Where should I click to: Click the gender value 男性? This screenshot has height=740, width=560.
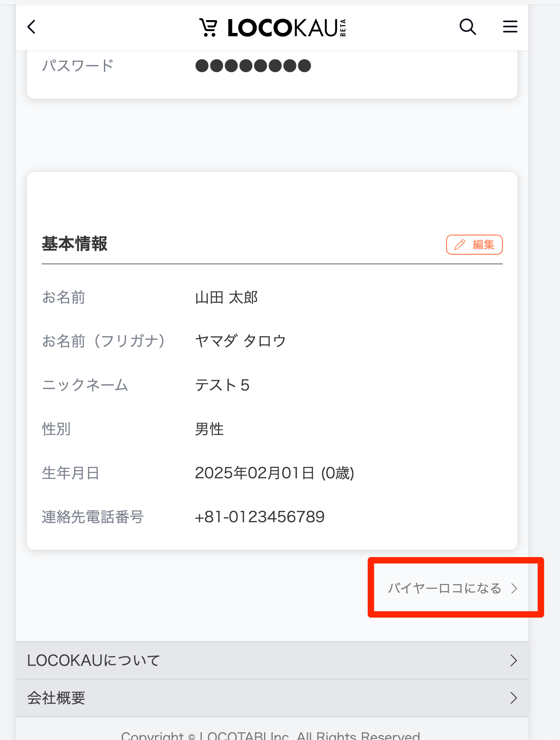[x=209, y=429]
